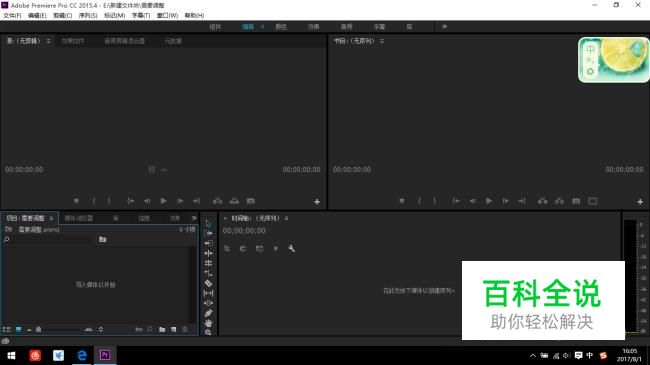Switch Project panel to Icon view
The width and height of the screenshot is (650, 365).
pos(19,329)
